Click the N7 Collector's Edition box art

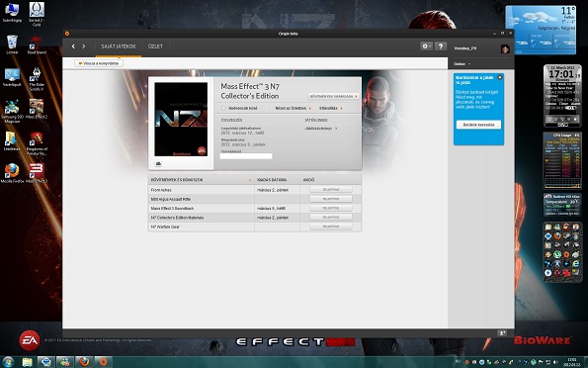pyautogui.click(x=181, y=120)
